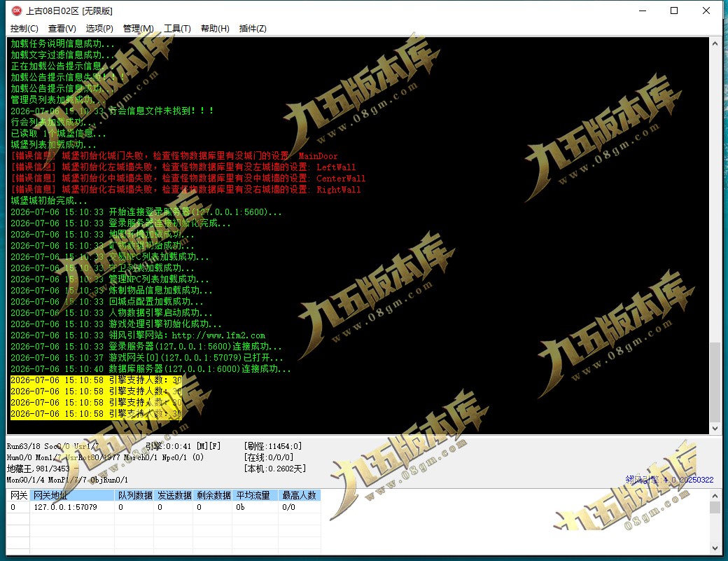Open the 选项(P) menu

99,28
